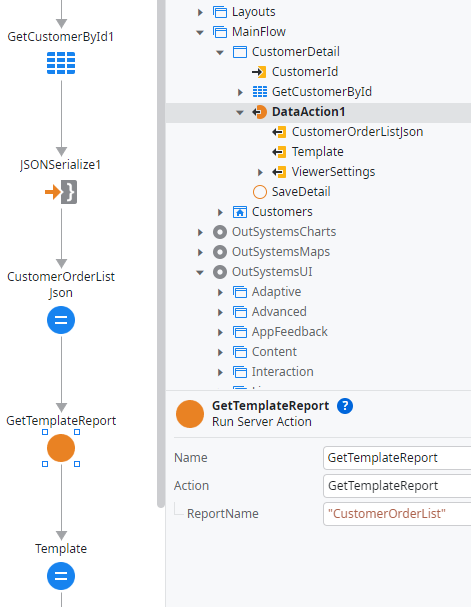Image resolution: width=471 pixels, height=607 pixels.
Task: Select SaveDetail action in the tree
Action: click(301, 192)
